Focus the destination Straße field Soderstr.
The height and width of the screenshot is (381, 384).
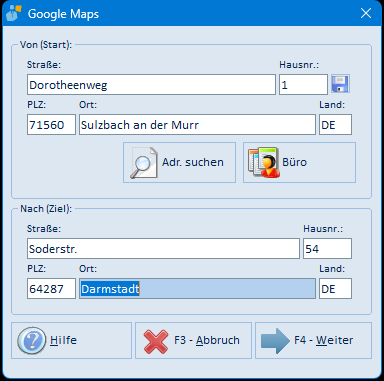point(163,249)
